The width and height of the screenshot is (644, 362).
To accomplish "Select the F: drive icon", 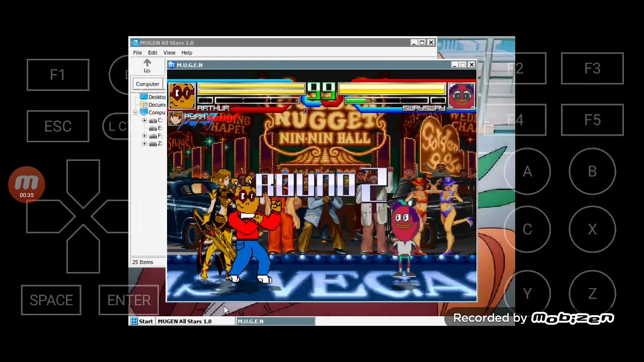I will [153, 136].
